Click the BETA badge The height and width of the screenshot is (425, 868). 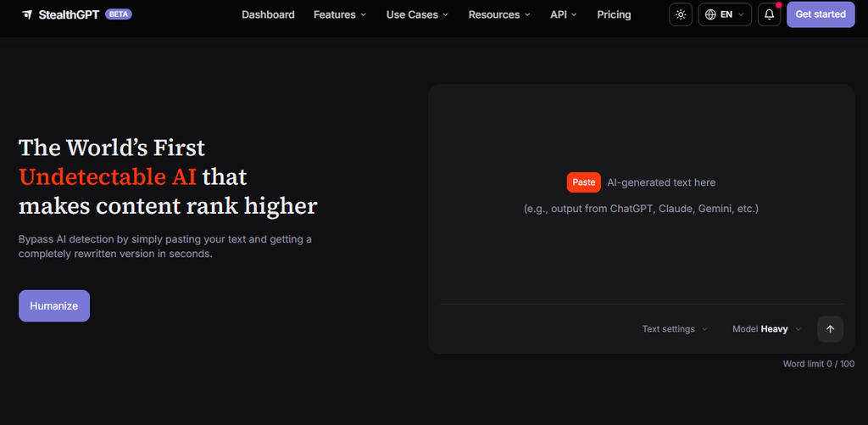click(119, 14)
